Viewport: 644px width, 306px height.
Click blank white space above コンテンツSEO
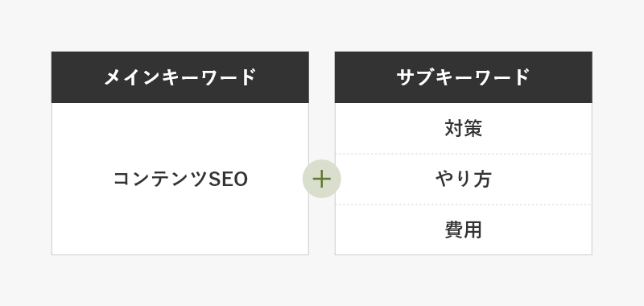pos(180,135)
